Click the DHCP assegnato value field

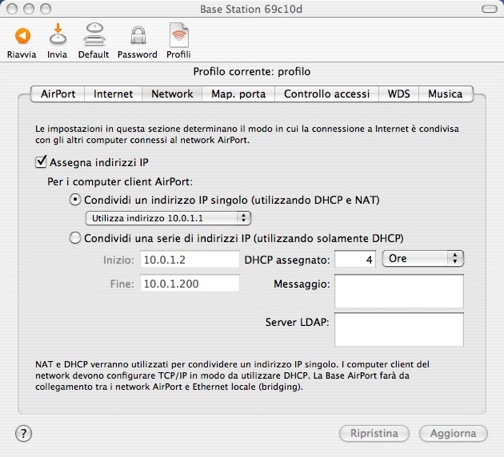click(355, 259)
